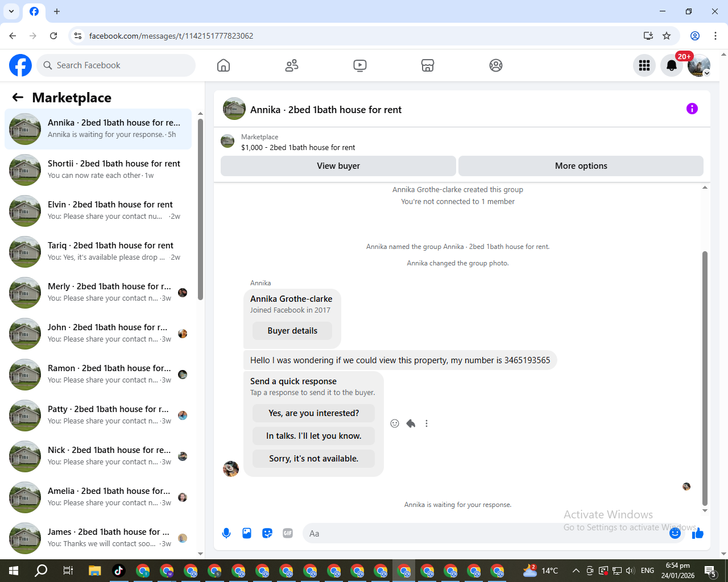The height and width of the screenshot is (582, 728).
Task: Bookmark this page with star
Action: click(667, 36)
